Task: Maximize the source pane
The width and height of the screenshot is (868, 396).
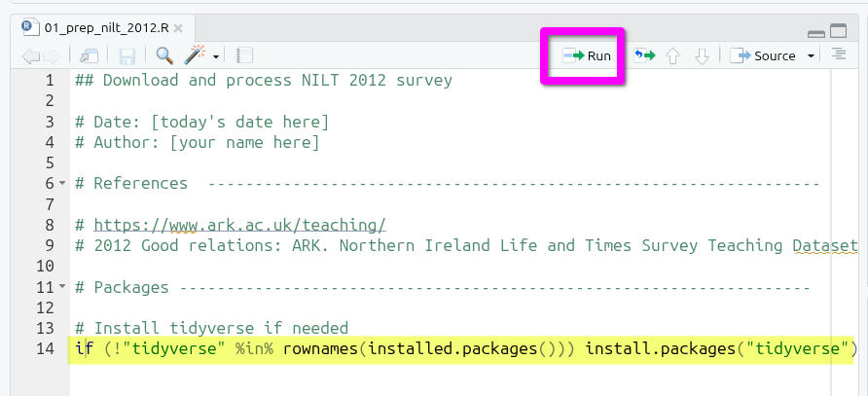Action: click(x=838, y=31)
